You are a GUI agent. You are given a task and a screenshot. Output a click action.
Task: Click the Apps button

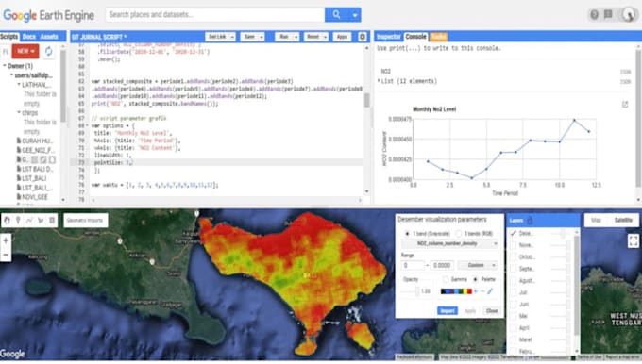point(342,37)
